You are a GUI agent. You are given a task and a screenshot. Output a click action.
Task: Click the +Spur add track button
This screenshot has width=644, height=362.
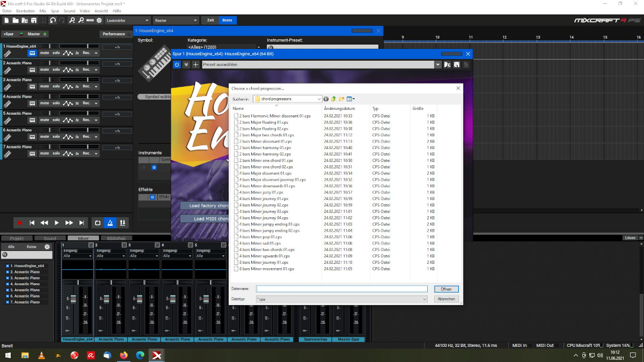(9, 34)
